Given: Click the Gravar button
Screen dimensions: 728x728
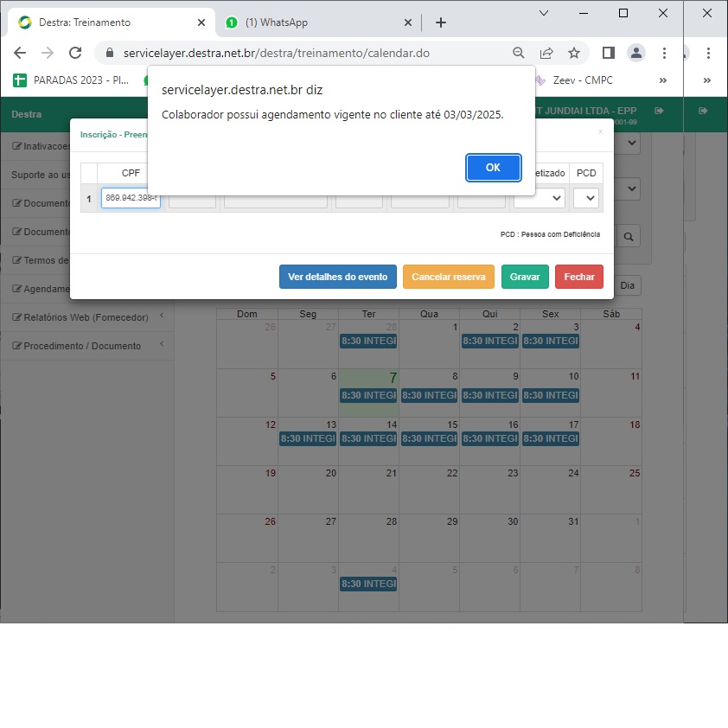Looking at the screenshot, I should pos(525,277).
